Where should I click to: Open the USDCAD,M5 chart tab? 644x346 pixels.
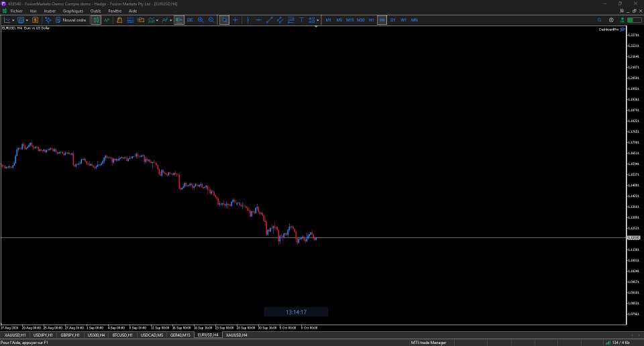(x=152, y=335)
